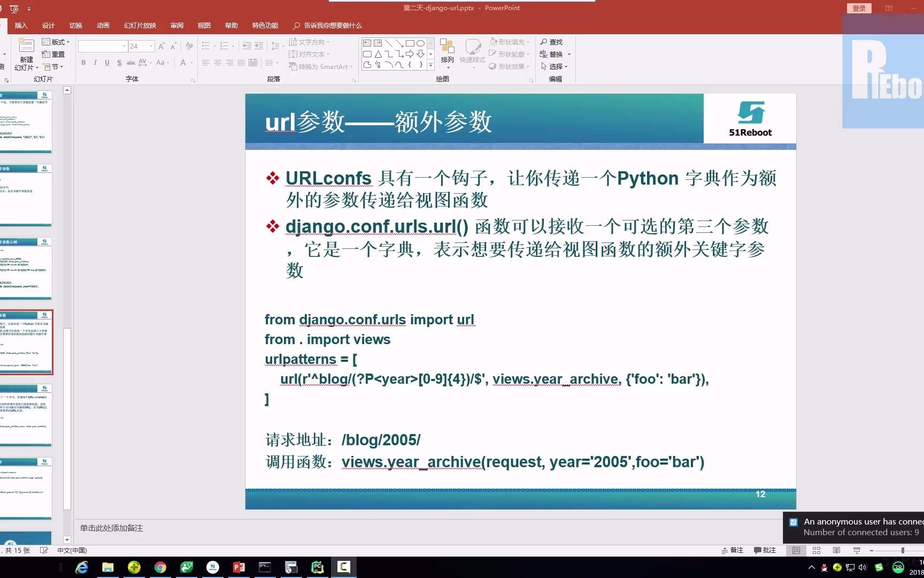This screenshot has height=578, width=924.
Task: Start slideshow from status bar icon
Action: tap(857, 550)
